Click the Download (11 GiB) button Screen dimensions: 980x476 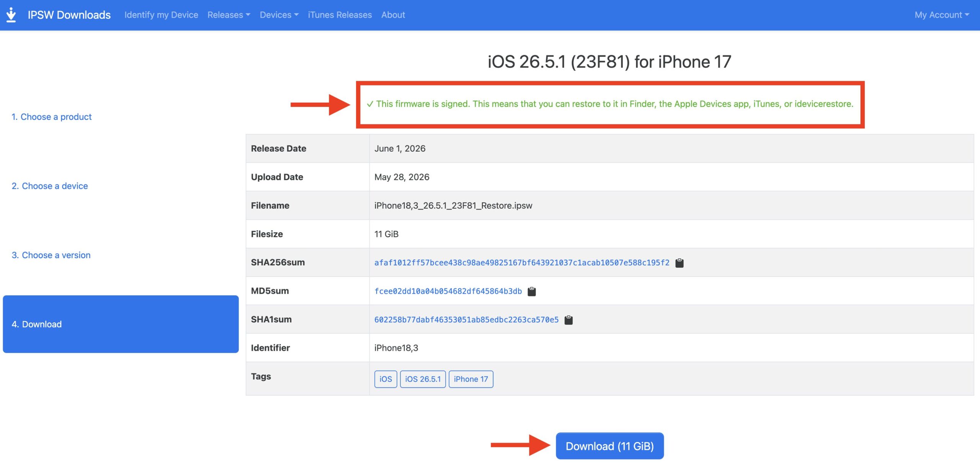point(610,446)
